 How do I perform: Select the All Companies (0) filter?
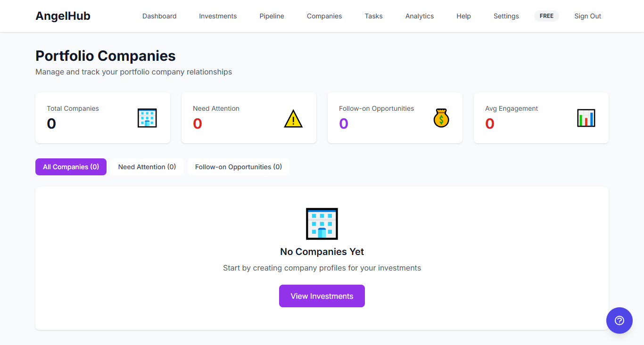tap(71, 166)
